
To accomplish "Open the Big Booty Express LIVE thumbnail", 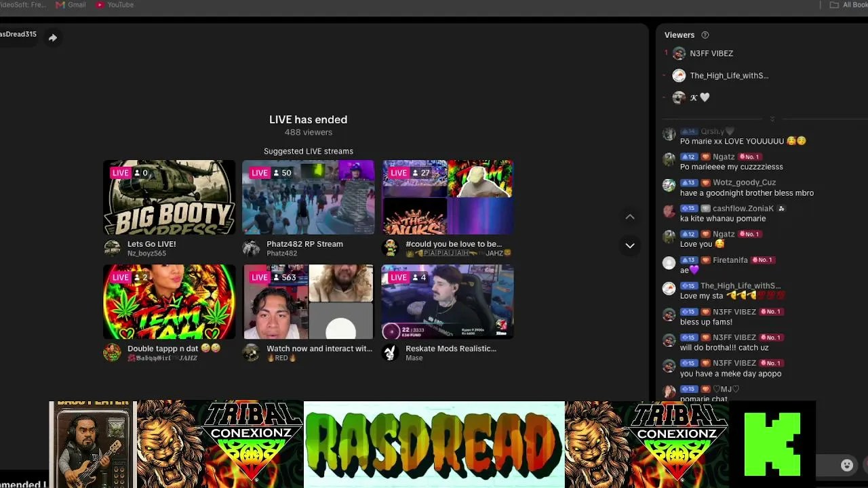I will coord(170,197).
